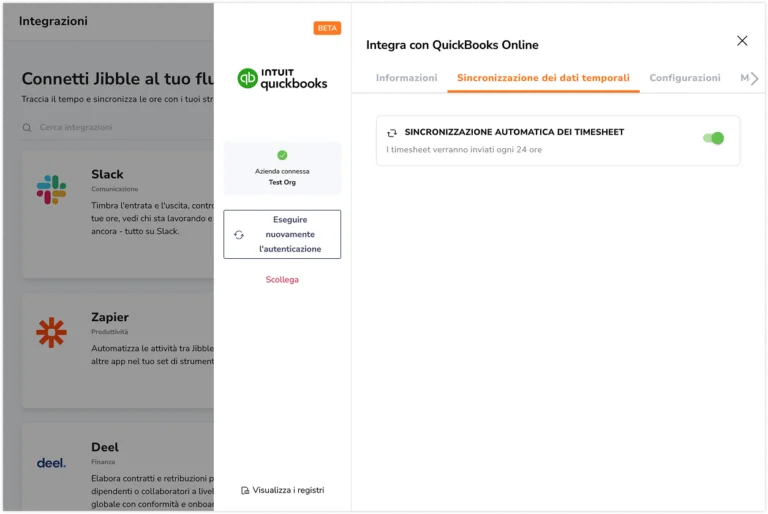The width and height of the screenshot is (768, 514).
Task: Click the Zapier asterisk logo
Action: pyautogui.click(x=51, y=333)
